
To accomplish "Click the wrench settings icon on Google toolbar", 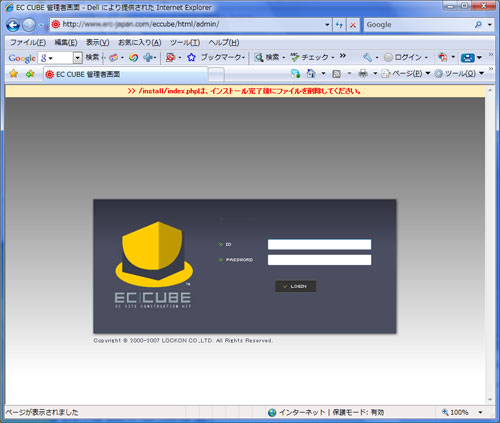I will [x=367, y=57].
